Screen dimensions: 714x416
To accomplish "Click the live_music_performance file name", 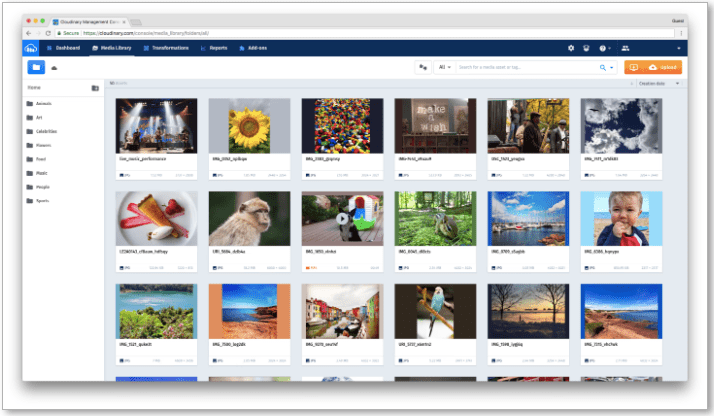I will [x=143, y=159].
